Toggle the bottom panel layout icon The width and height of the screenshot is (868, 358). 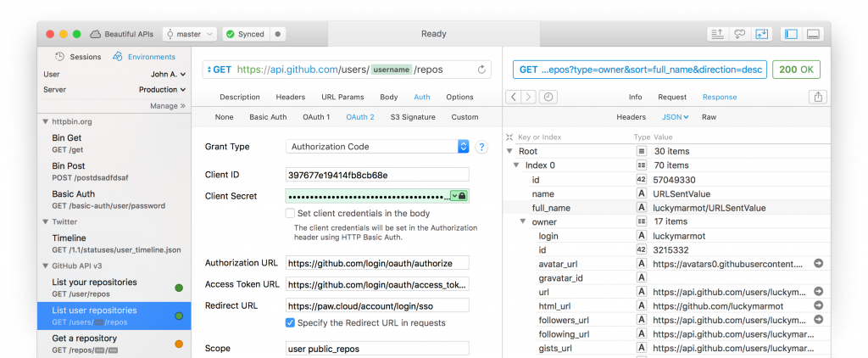(814, 34)
